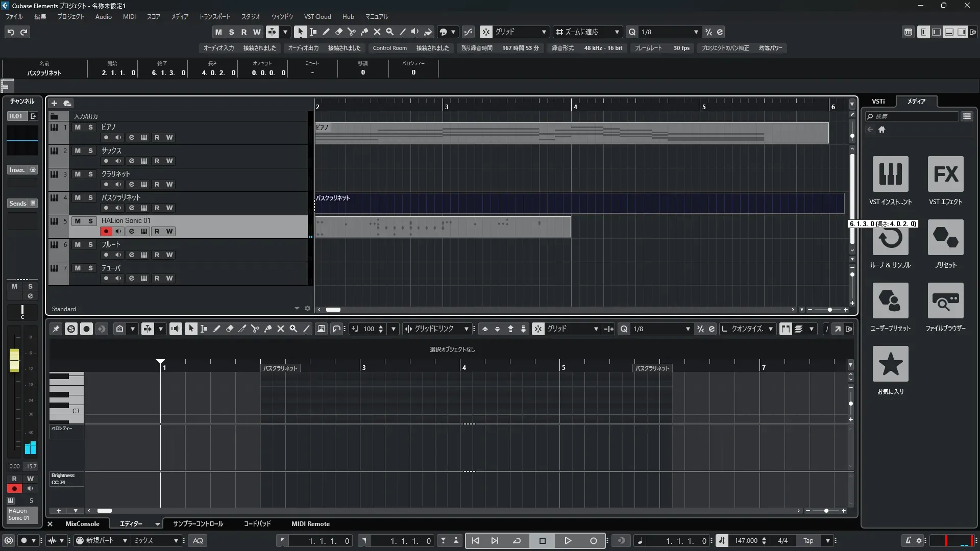Open the VST Effects media tile
Image resolution: width=980 pixels, height=551 pixels.
[945, 174]
